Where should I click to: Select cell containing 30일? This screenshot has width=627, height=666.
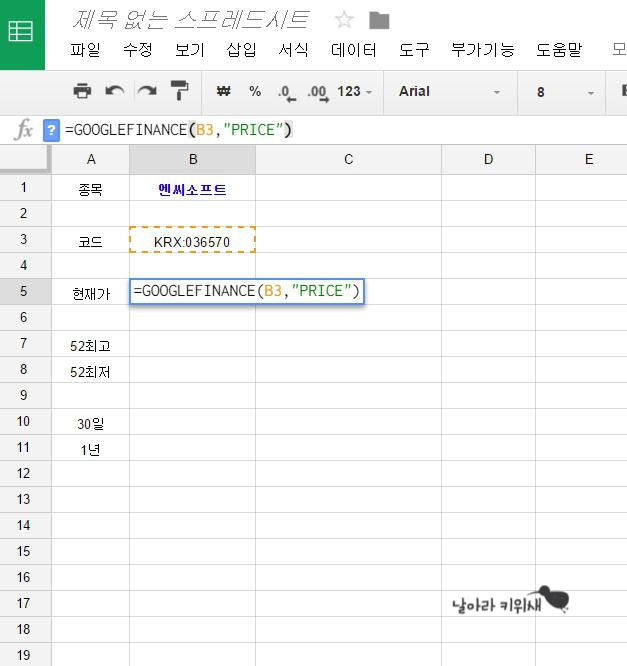tap(90, 422)
